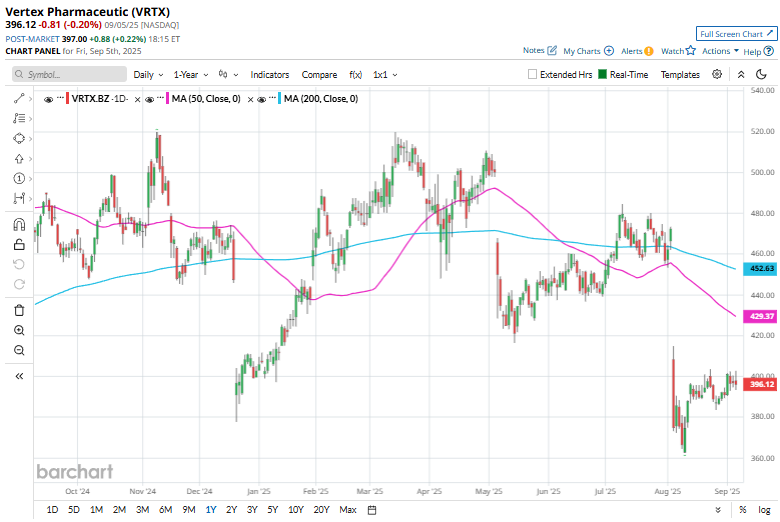Select the 10Y time range
This screenshot has height=522, width=780.
tap(295, 510)
